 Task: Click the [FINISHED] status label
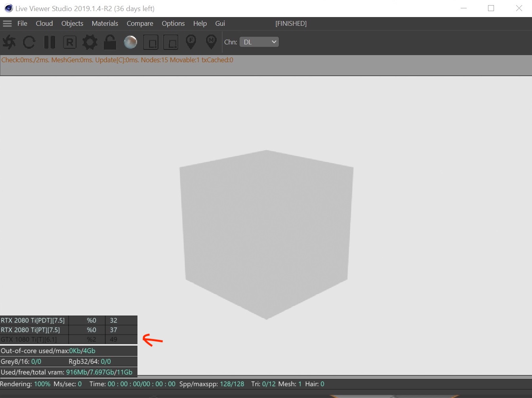click(x=291, y=23)
